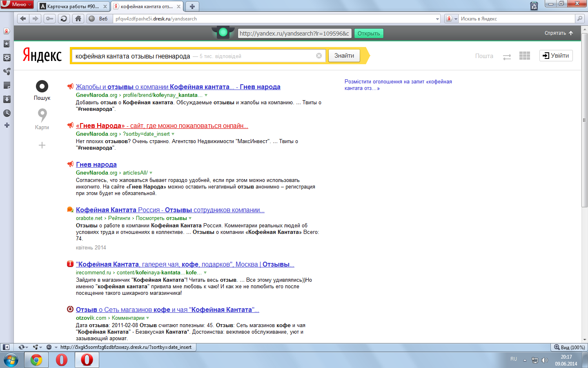
Task: Open the Notes panel in sidebar
Action: 7,85
